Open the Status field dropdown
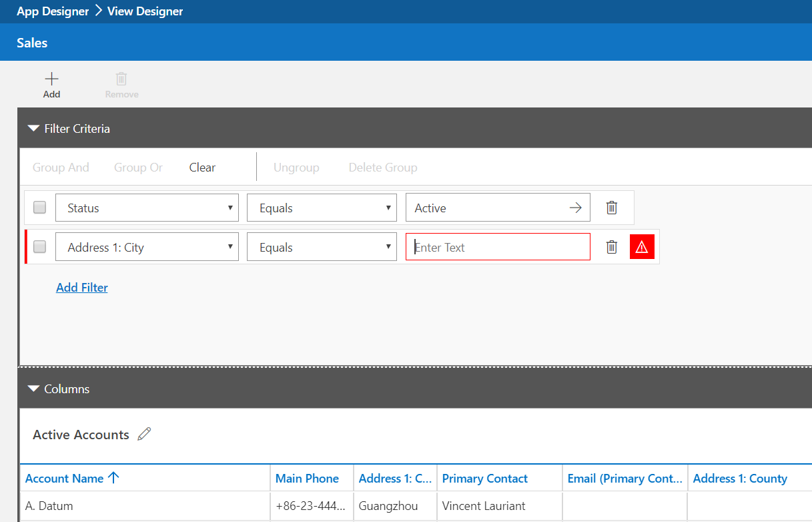 point(147,208)
